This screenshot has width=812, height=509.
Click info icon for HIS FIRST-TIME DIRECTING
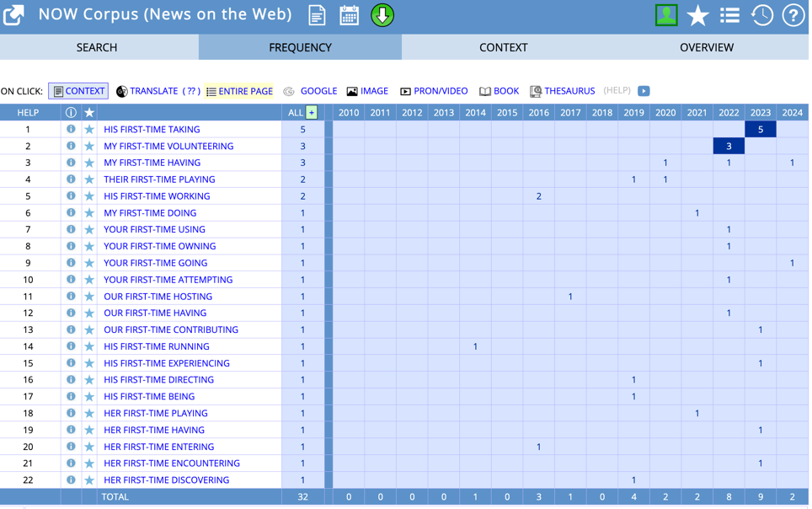(x=71, y=379)
